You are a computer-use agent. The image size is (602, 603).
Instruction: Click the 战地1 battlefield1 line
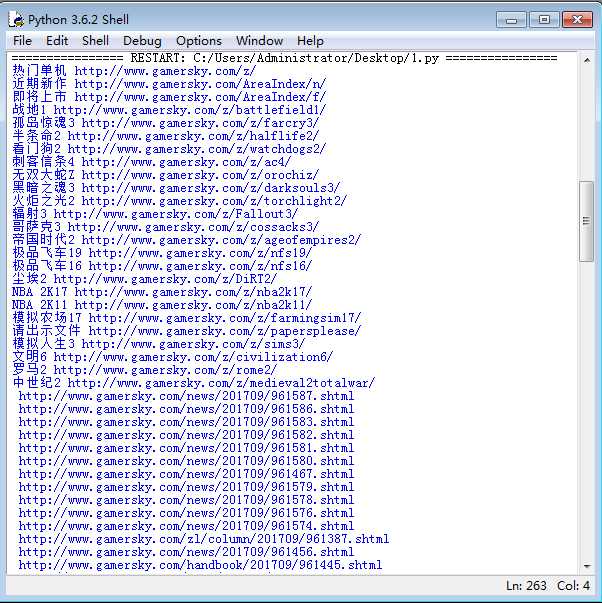(169, 110)
